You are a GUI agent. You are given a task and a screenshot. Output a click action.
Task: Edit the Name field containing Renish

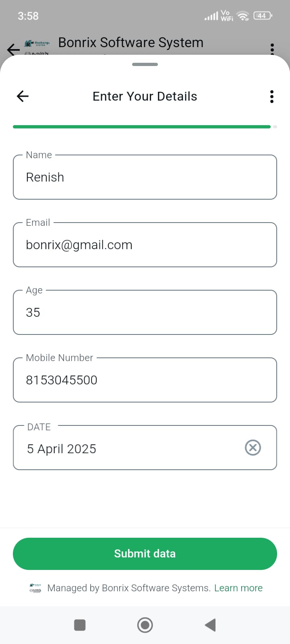145,178
